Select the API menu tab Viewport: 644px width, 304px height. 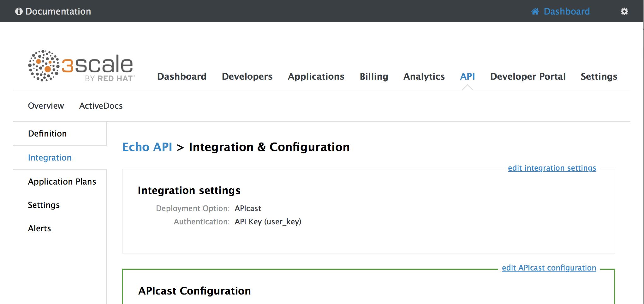tap(467, 76)
